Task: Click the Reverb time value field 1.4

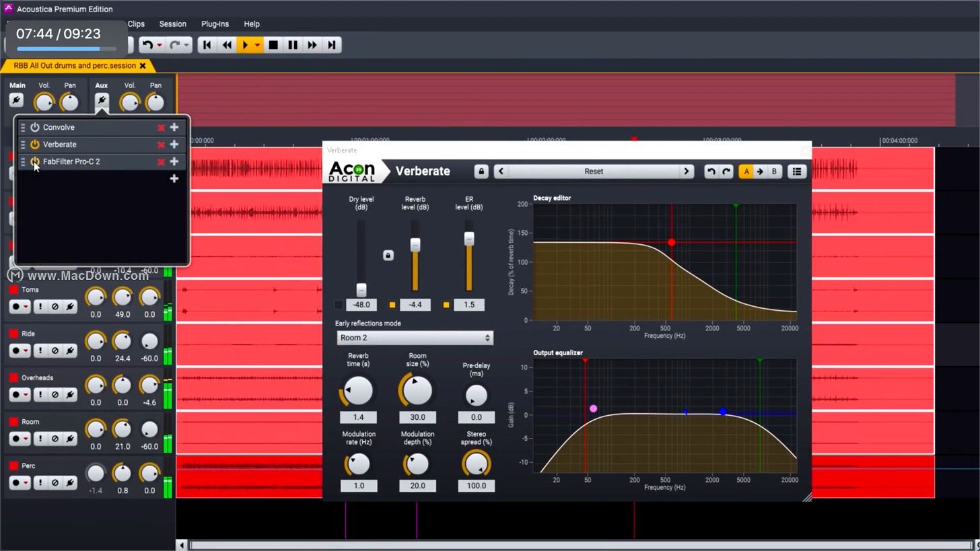Action: tap(358, 417)
